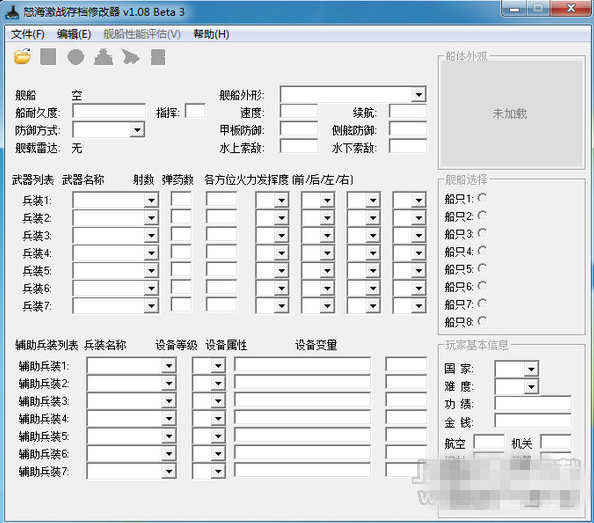594x523 pixels.
Task: Minimize the save editor window
Action: point(514,9)
